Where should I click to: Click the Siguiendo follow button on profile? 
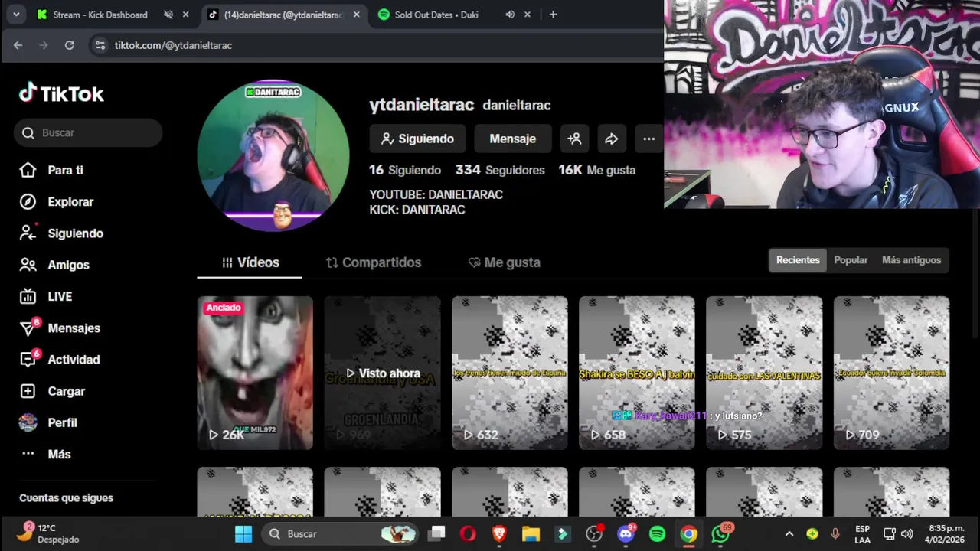coord(417,139)
